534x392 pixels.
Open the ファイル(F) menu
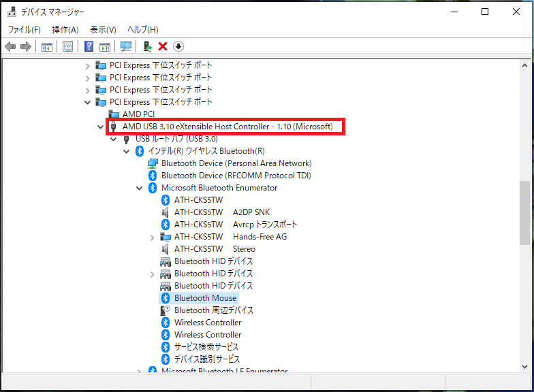click(x=25, y=30)
